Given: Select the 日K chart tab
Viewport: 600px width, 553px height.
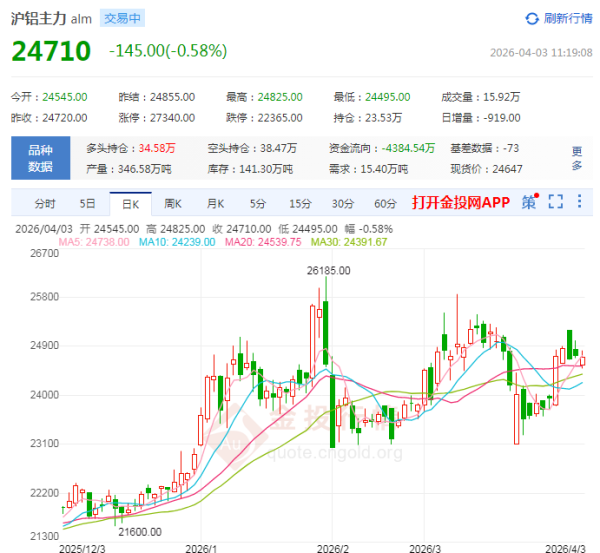Looking at the screenshot, I should [130, 204].
